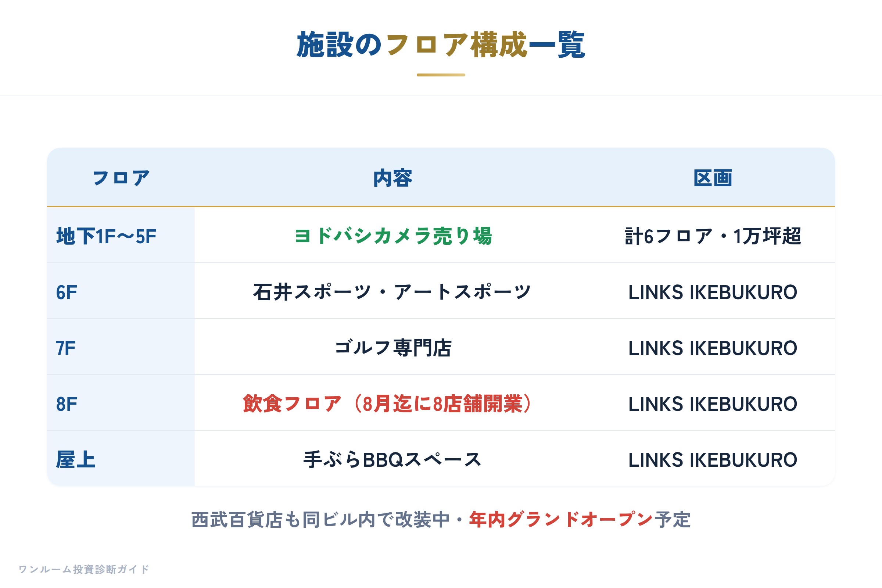This screenshot has width=882, height=588.
Task: Select the 6F row label
Action: [67, 293]
